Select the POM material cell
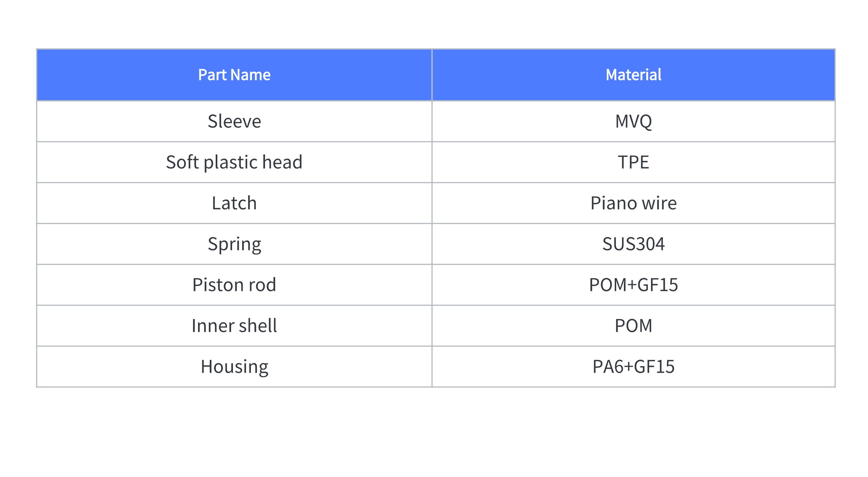The width and height of the screenshot is (868, 477). [x=633, y=326]
